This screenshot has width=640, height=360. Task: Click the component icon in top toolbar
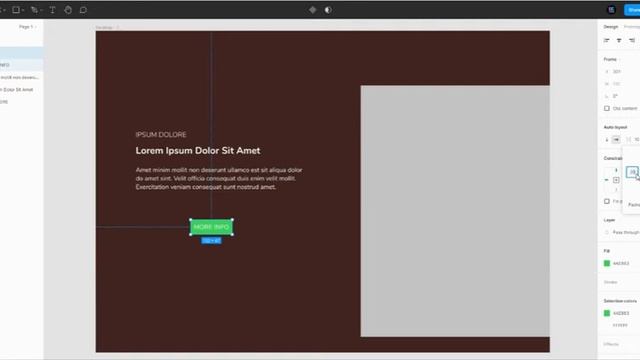313,10
